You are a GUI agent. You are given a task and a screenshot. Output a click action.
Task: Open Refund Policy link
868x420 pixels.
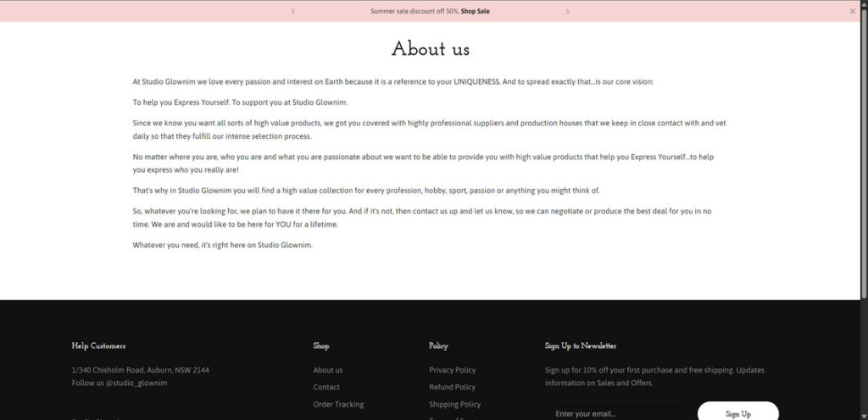coord(452,387)
